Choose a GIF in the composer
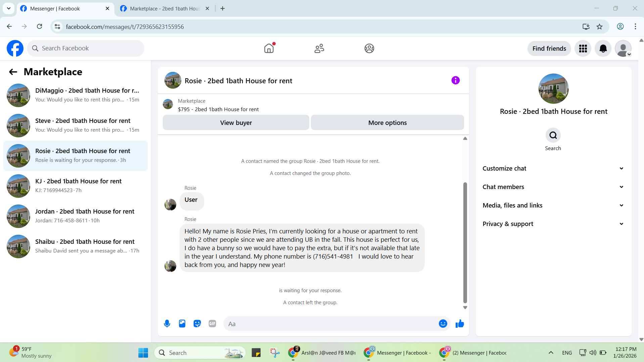 (x=212, y=324)
